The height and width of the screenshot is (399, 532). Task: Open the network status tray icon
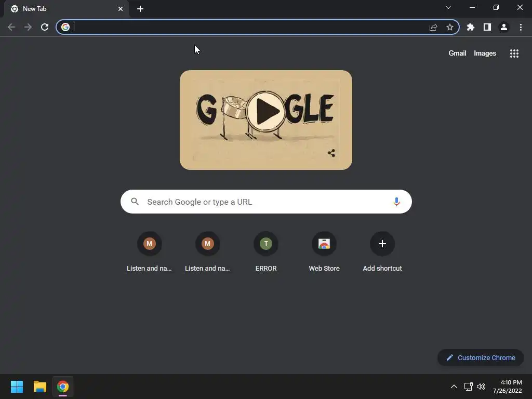pos(469,387)
